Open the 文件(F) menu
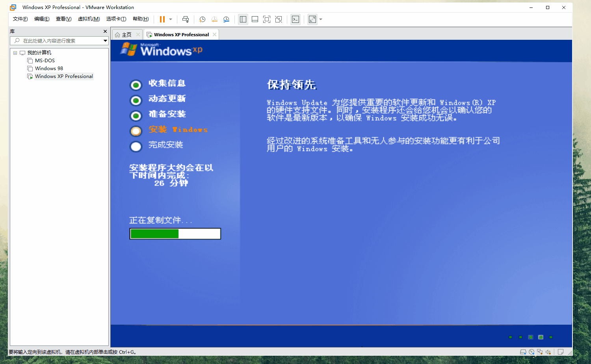This screenshot has width=591, height=364. click(x=20, y=19)
